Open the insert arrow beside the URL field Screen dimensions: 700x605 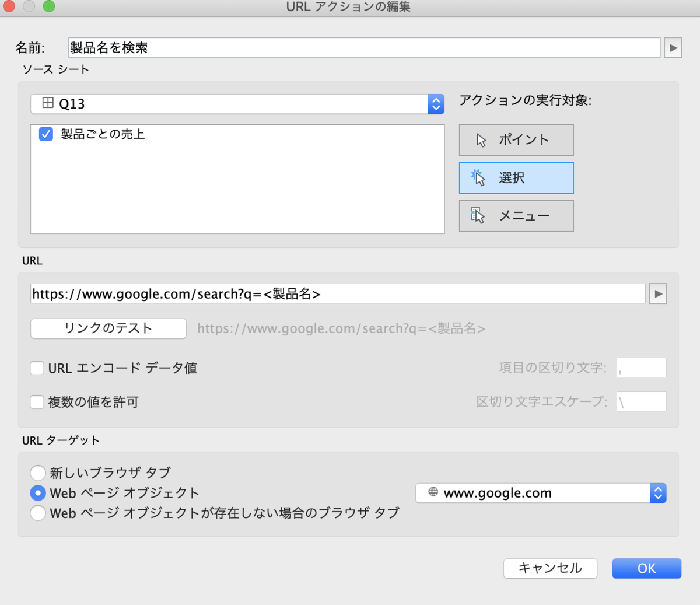tap(658, 293)
